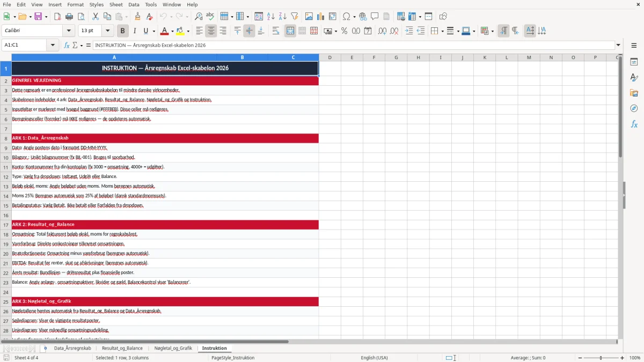
Task: Click the Sort Ascending icon
Action: pos(270,17)
